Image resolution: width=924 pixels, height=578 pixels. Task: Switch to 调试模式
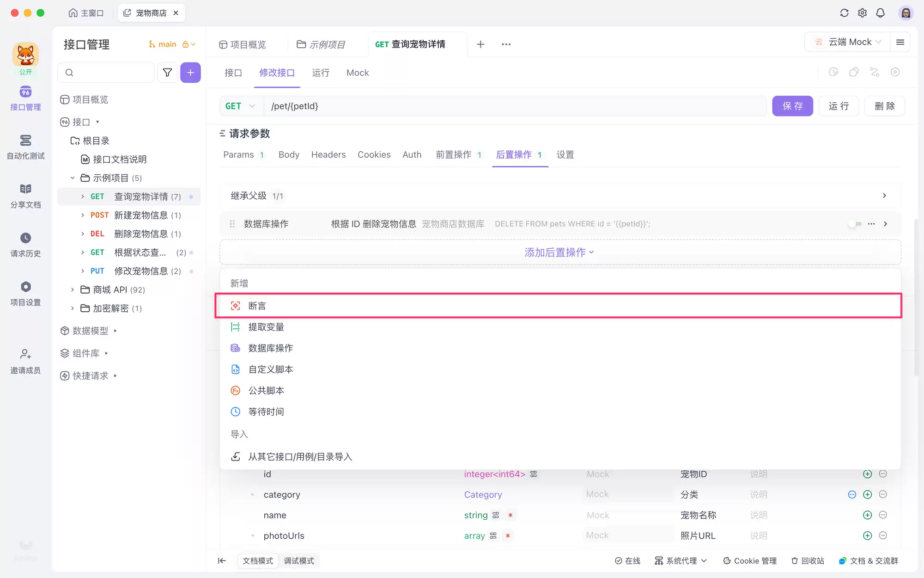tap(299, 561)
